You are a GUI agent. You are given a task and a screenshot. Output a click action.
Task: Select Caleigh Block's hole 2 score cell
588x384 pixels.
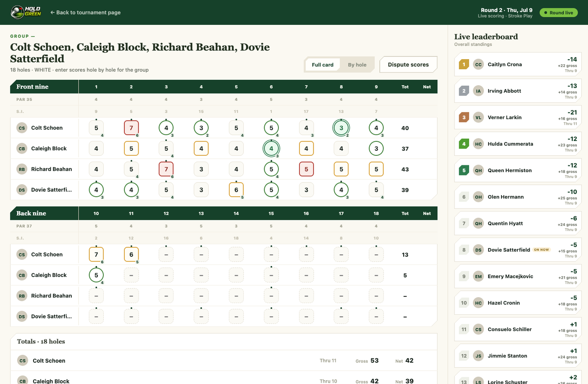tap(131, 149)
